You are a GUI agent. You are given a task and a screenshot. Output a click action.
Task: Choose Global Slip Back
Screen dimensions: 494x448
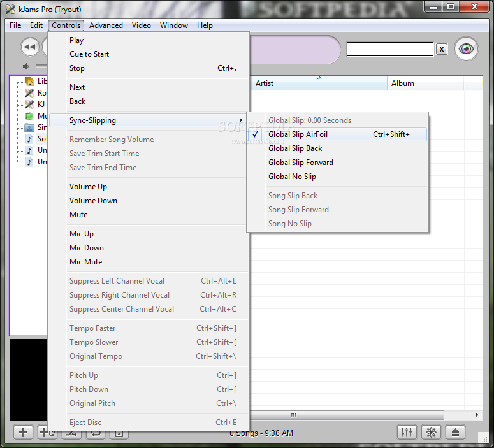coord(337,148)
